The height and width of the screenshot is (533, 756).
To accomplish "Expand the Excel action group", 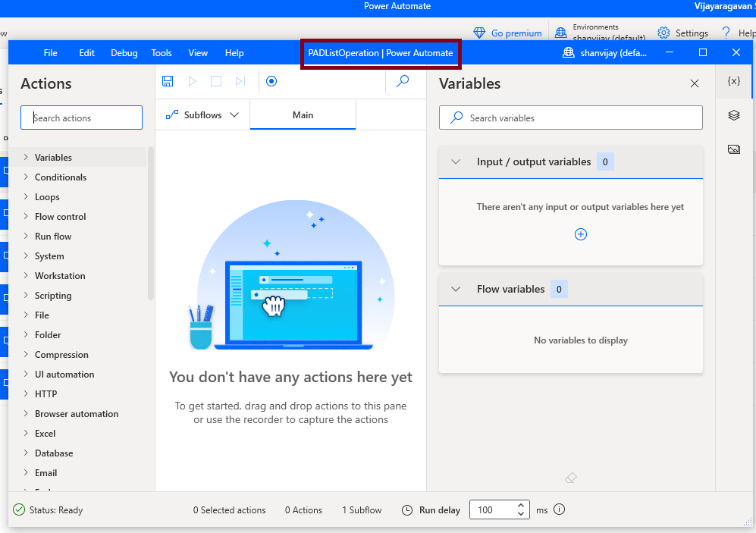I will (x=26, y=433).
